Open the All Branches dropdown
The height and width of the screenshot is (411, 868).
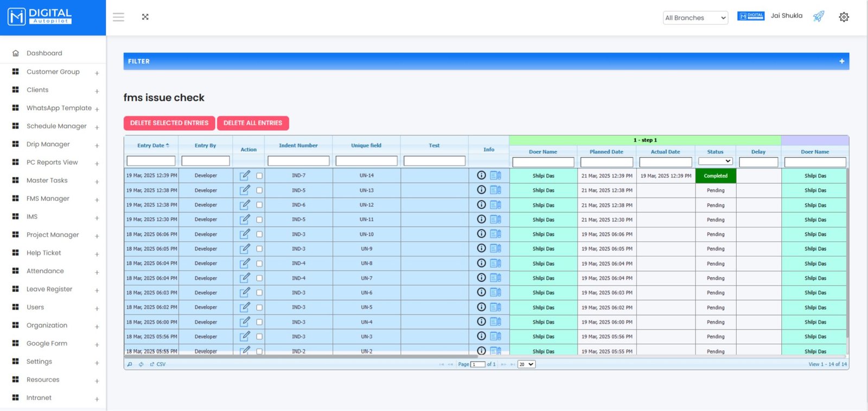(695, 18)
